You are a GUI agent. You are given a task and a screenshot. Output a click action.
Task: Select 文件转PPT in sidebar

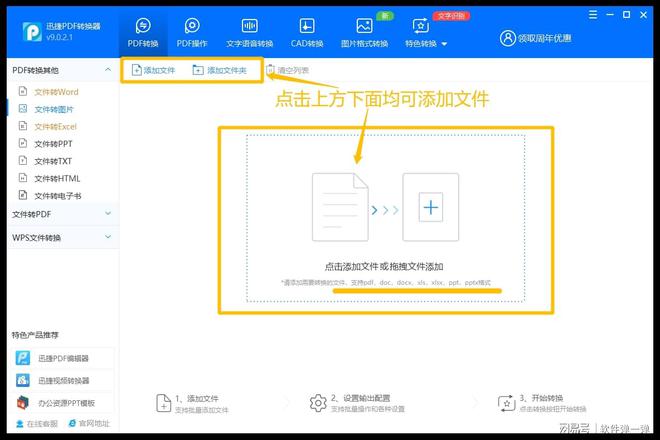53,144
